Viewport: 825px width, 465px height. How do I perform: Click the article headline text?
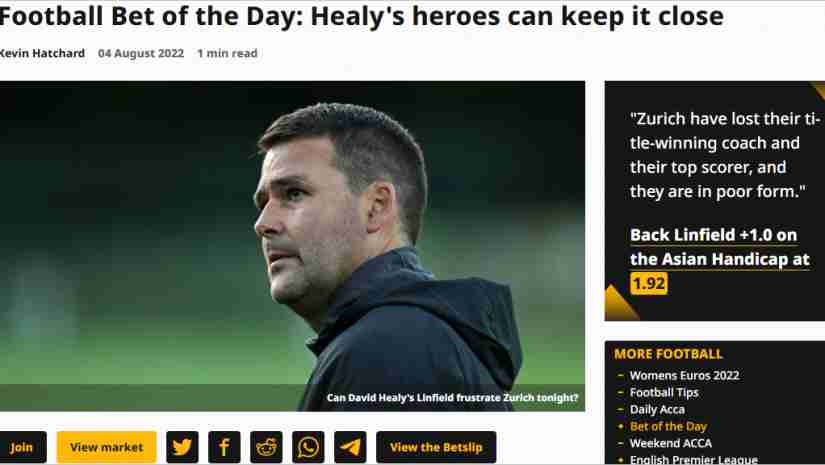pos(361,16)
